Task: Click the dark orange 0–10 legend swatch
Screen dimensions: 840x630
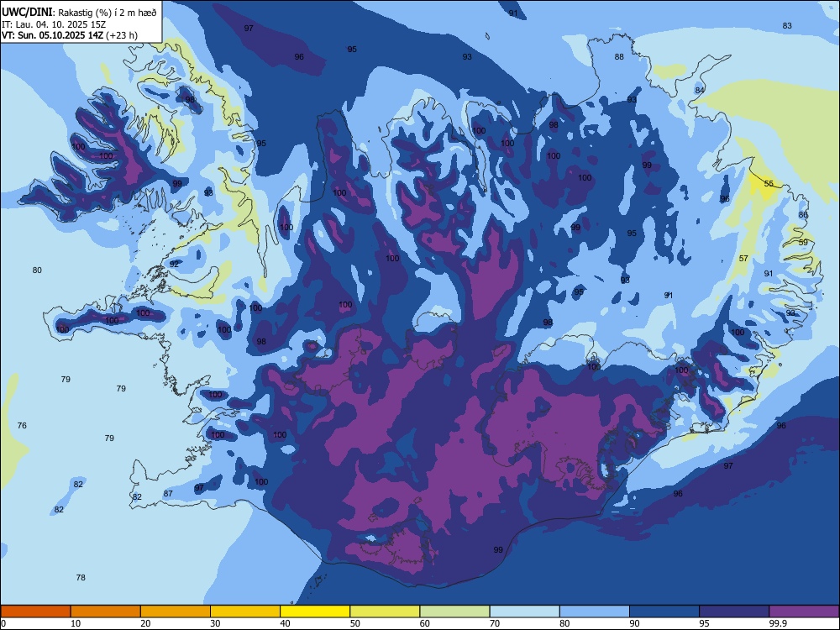Action: (36, 612)
